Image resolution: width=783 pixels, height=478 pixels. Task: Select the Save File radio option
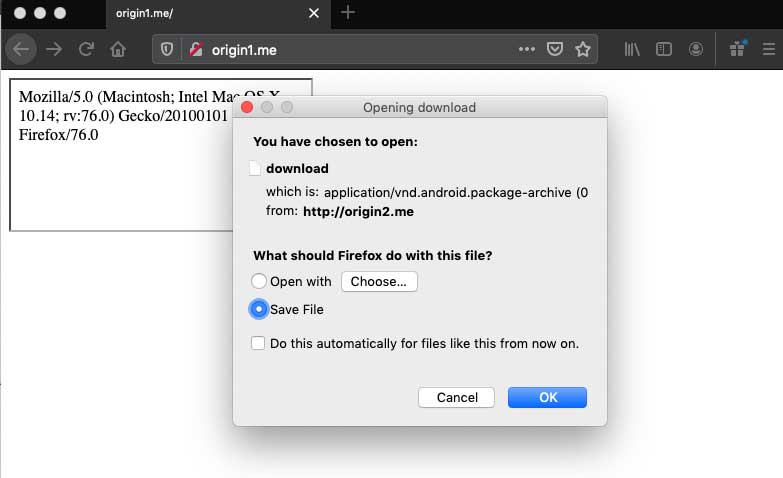pyautogui.click(x=259, y=309)
